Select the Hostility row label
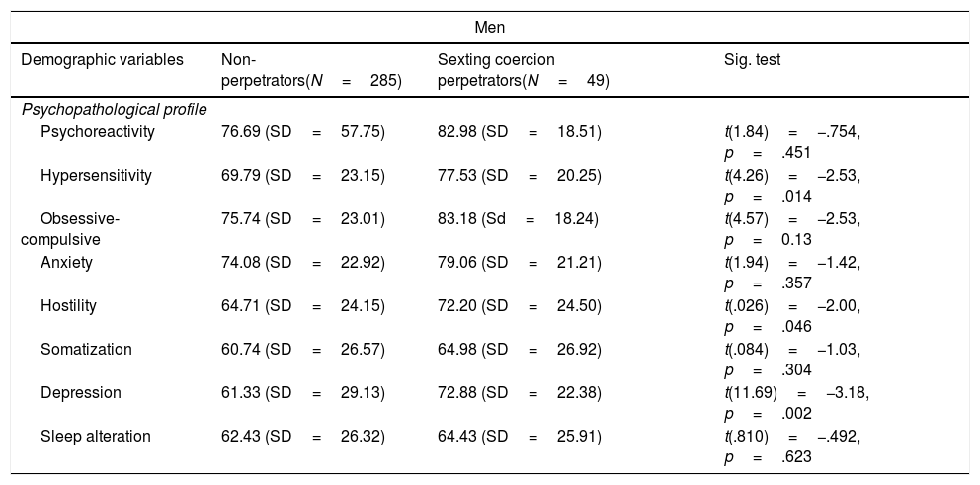 point(68,306)
